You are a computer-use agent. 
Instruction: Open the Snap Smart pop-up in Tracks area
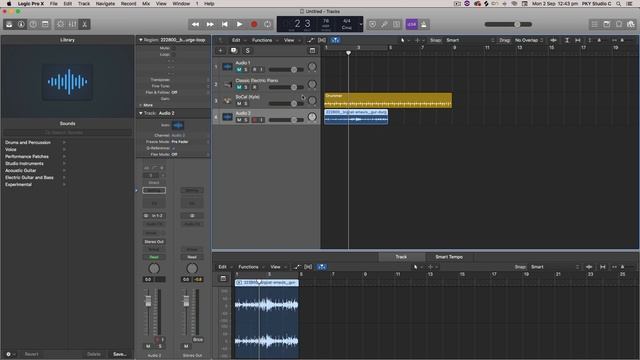click(x=469, y=40)
